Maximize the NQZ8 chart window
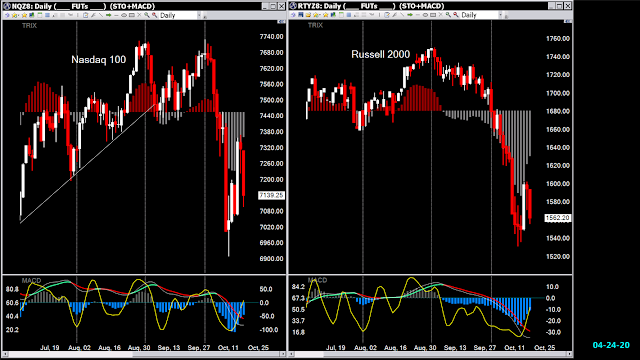This screenshot has width=640, height=360. pyautogui.click(x=273, y=6)
